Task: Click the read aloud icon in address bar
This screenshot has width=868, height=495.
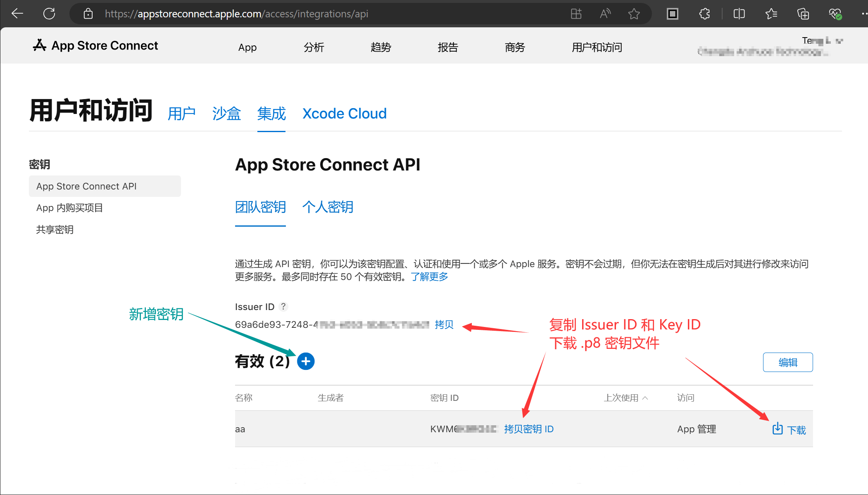Action: [x=605, y=14]
